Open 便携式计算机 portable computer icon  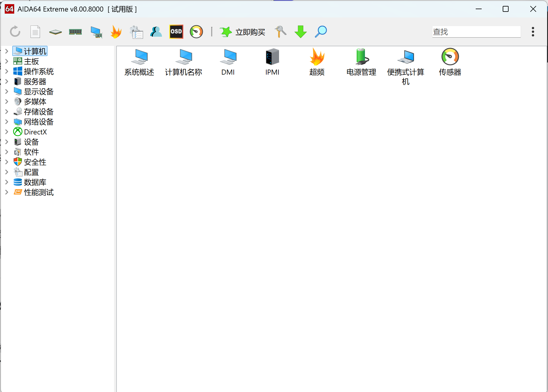click(406, 67)
